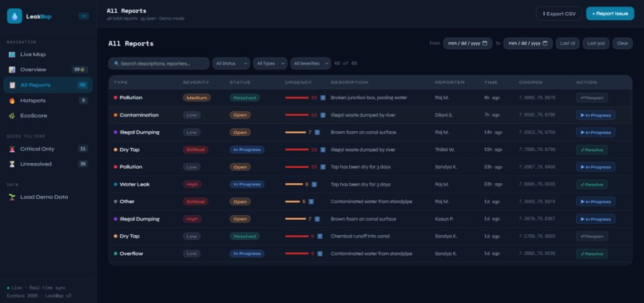Click the To date input field
Image resolution: width=644 pixels, height=303 pixels.
[528, 43]
